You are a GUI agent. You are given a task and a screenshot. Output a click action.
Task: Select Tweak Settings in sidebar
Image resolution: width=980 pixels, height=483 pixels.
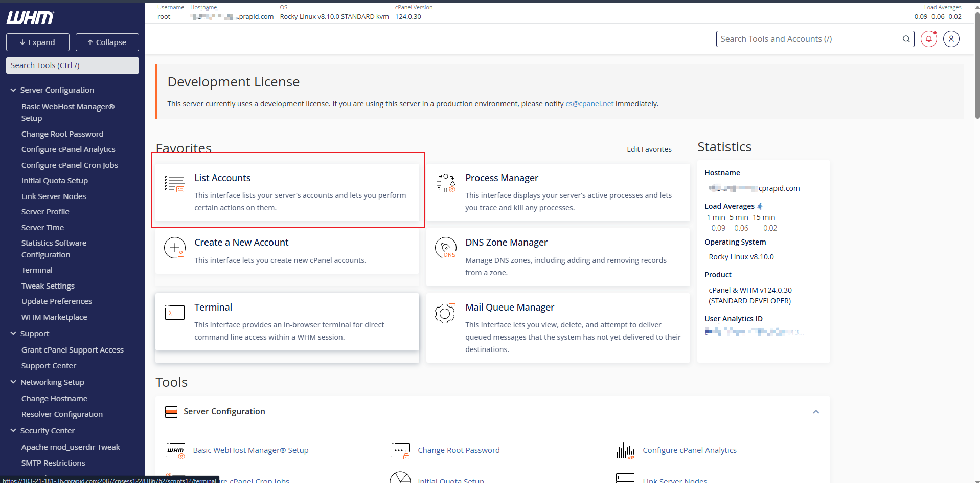(x=48, y=286)
